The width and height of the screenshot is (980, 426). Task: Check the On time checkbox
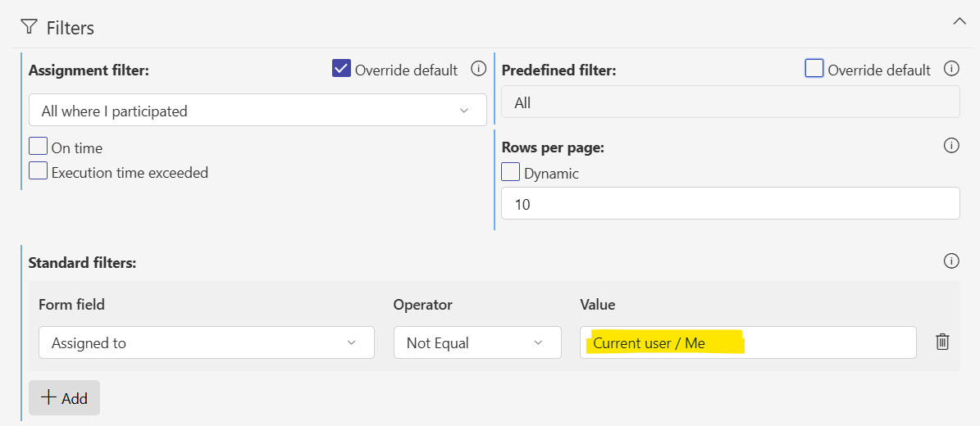tap(38, 147)
